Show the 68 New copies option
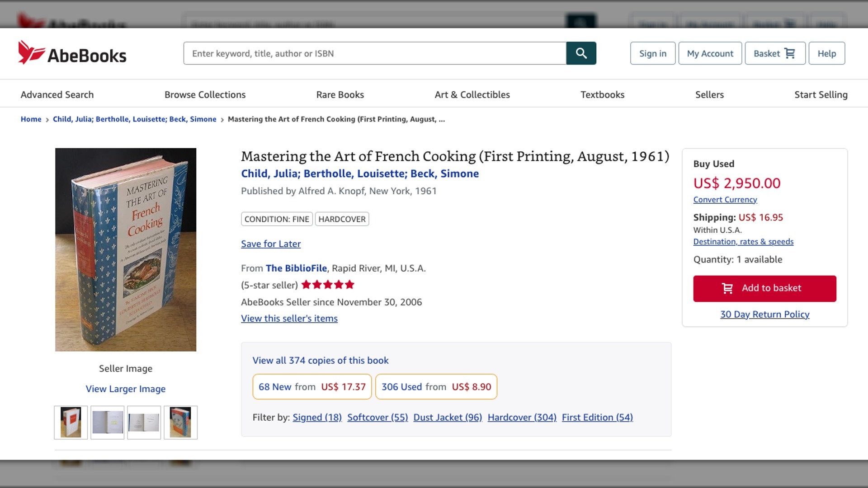 [x=312, y=387]
